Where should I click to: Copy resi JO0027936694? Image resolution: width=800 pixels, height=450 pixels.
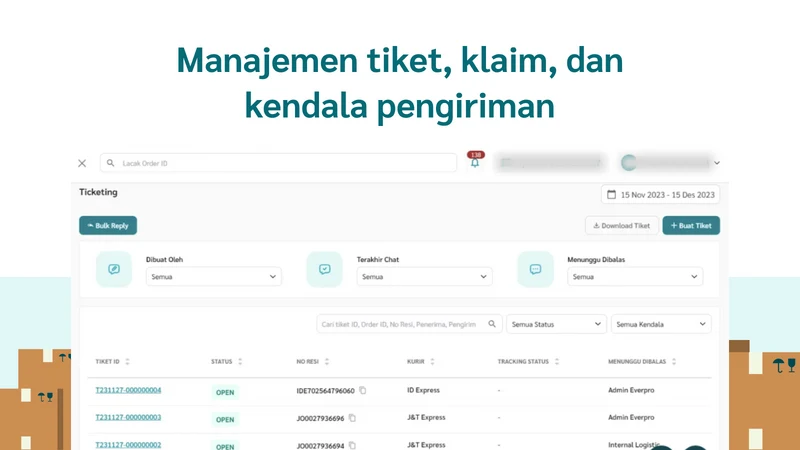click(x=352, y=445)
